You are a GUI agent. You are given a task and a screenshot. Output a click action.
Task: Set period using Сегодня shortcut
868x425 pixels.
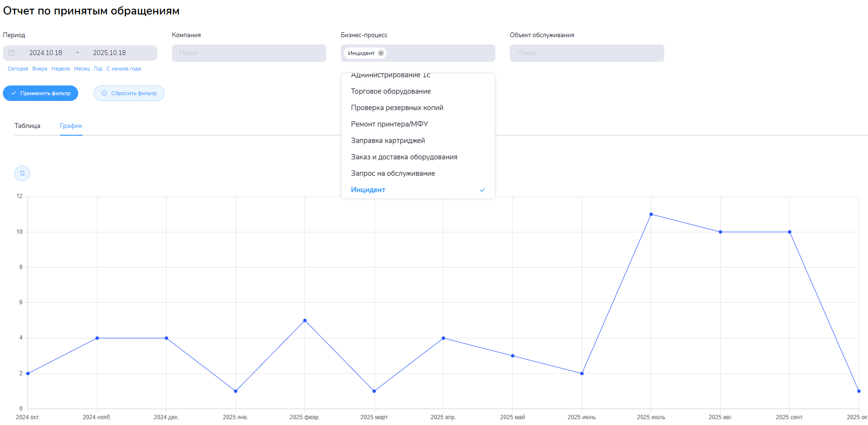point(18,69)
